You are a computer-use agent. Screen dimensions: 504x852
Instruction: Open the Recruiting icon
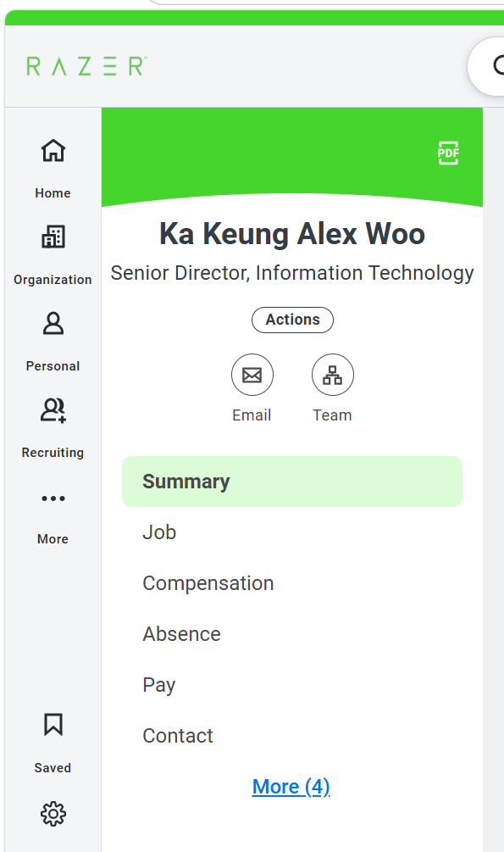pyautogui.click(x=53, y=410)
